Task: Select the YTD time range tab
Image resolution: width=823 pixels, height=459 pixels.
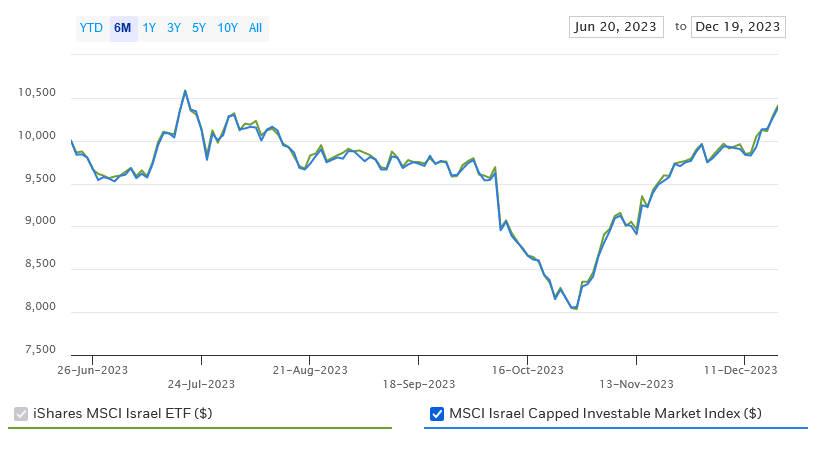Action: pyautogui.click(x=91, y=28)
